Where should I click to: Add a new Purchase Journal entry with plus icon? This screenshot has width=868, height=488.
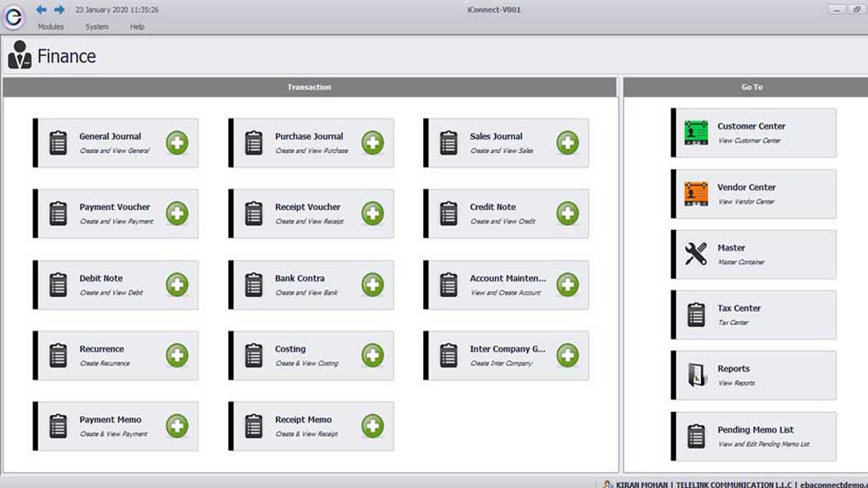click(x=372, y=143)
